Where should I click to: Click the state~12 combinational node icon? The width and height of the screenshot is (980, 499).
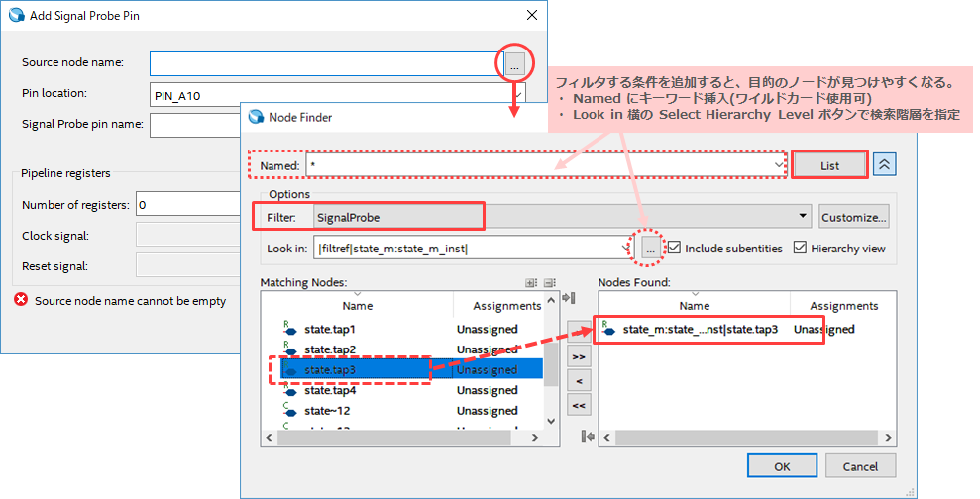pos(290,410)
